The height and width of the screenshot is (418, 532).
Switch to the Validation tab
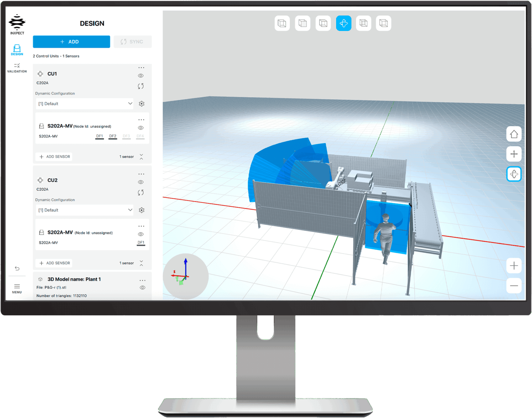coord(17,68)
